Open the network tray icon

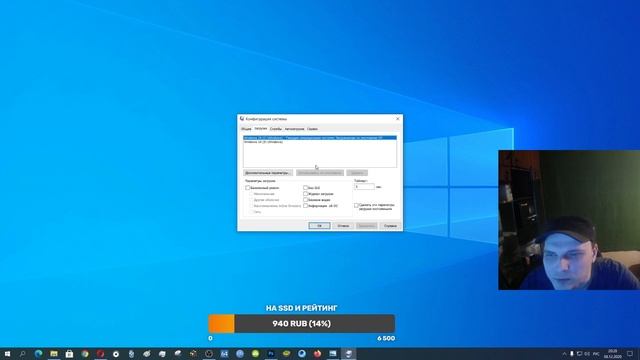(579, 354)
